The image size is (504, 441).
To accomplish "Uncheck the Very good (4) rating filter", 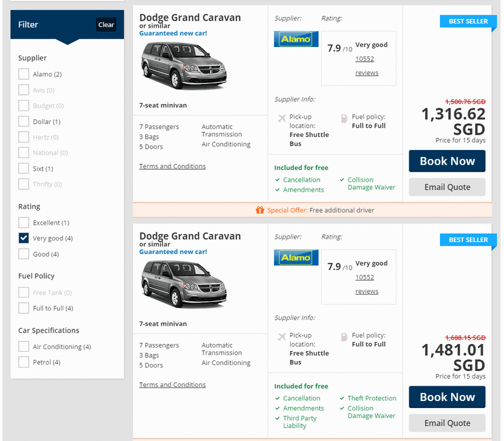I will [x=24, y=238].
